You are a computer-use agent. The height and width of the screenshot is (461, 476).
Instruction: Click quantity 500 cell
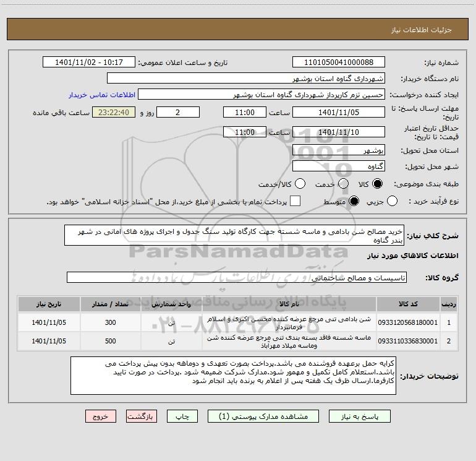coord(110,342)
